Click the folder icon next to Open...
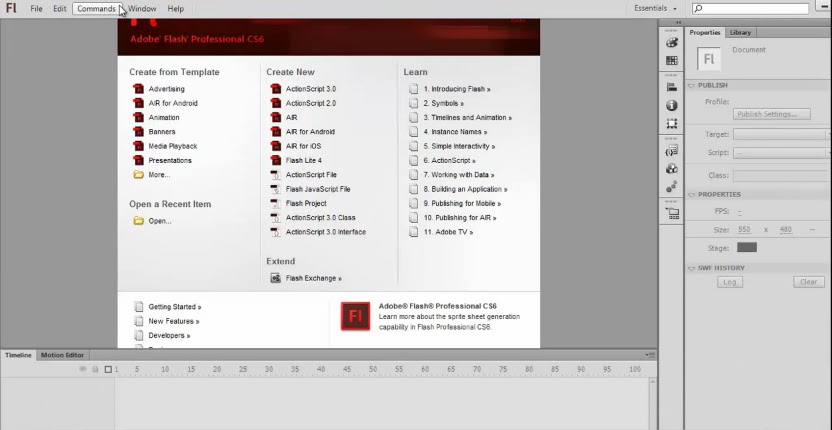This screenshot has height=430, width=832. pos(138,221)
